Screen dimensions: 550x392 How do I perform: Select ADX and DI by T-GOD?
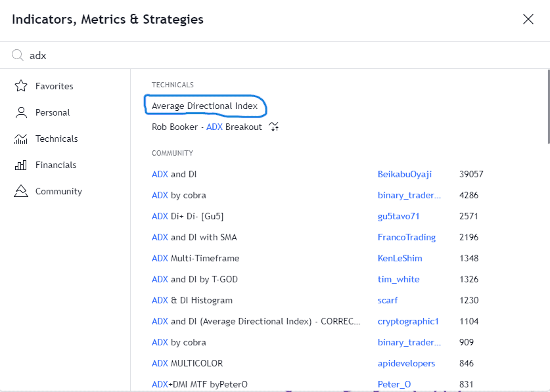(195, 280)
